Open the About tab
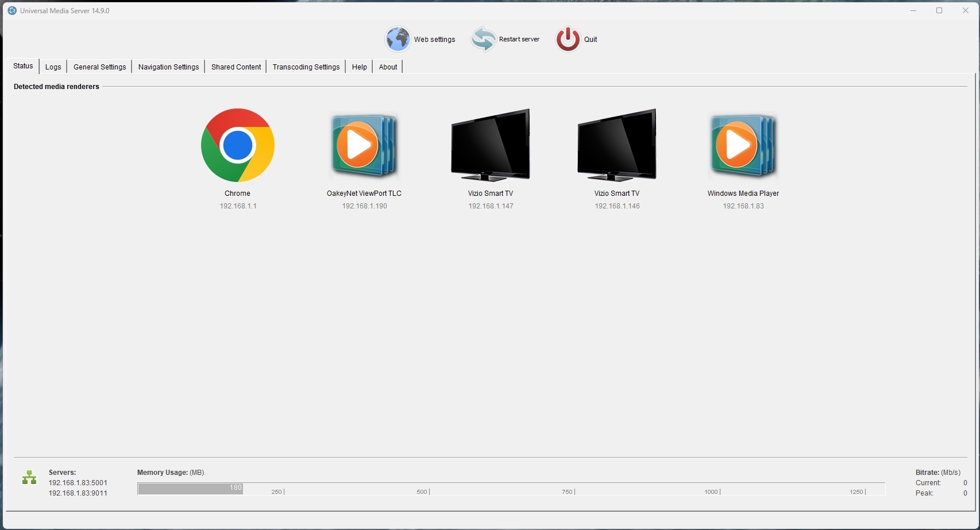This screenshot has height=530, width=980. point(388,67)
